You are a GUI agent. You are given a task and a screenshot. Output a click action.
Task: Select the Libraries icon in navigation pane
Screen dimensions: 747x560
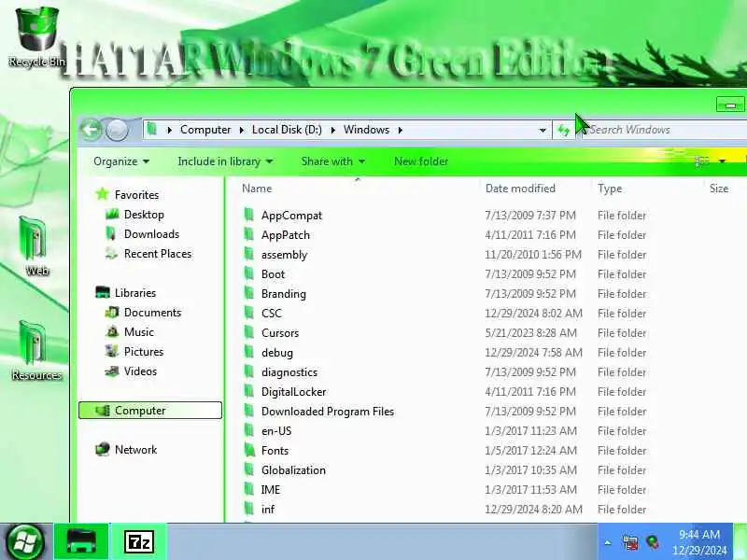pos(103,292)
